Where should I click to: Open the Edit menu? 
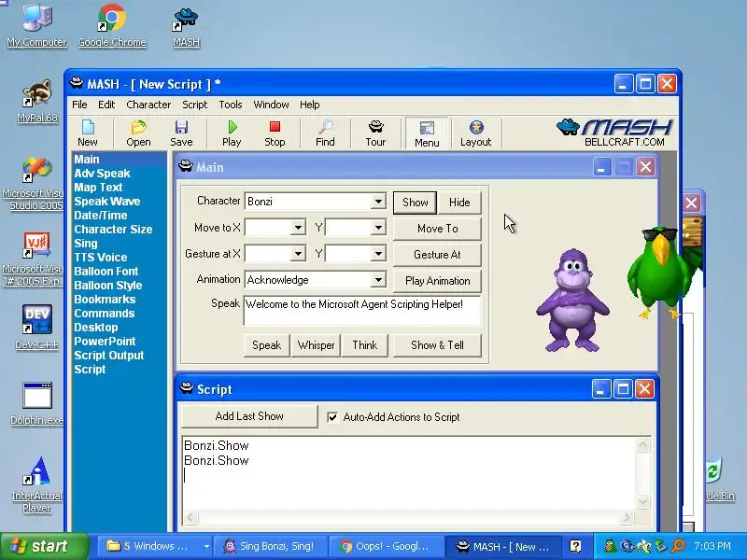106,105
